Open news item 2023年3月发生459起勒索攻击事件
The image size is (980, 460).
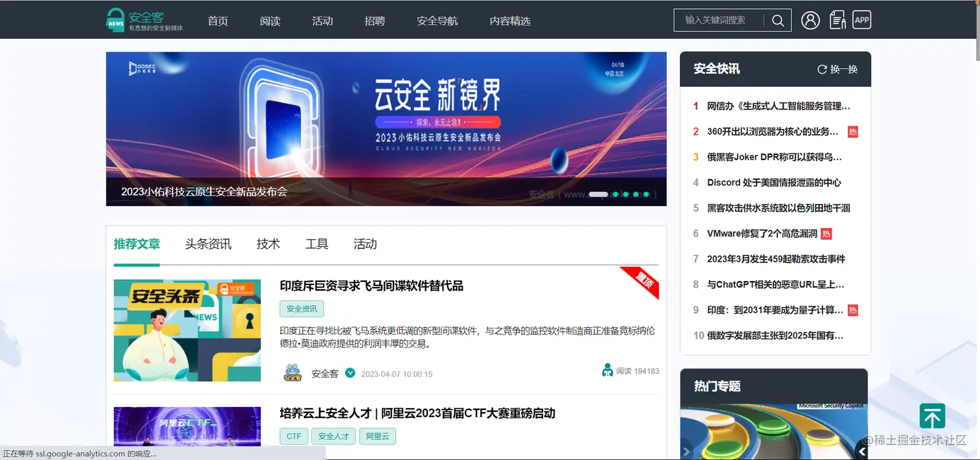pos(776,259)
